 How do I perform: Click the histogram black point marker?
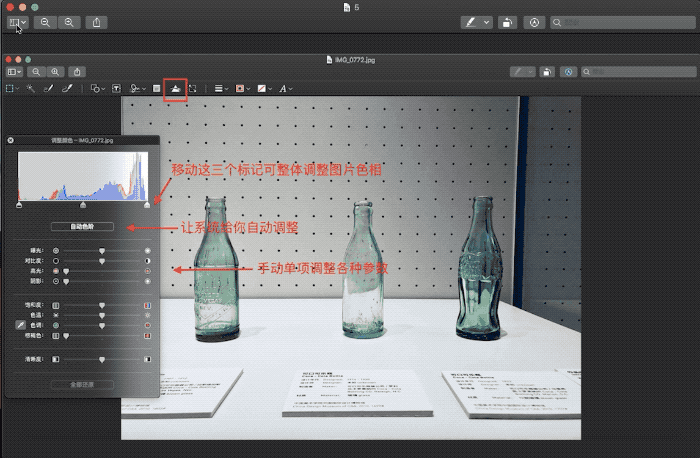(x=19, y=205)
